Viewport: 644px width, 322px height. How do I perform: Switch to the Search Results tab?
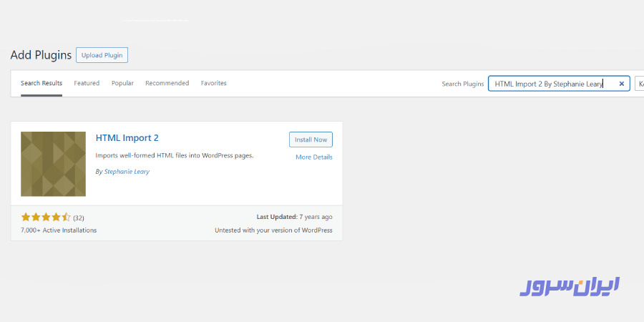42,83
